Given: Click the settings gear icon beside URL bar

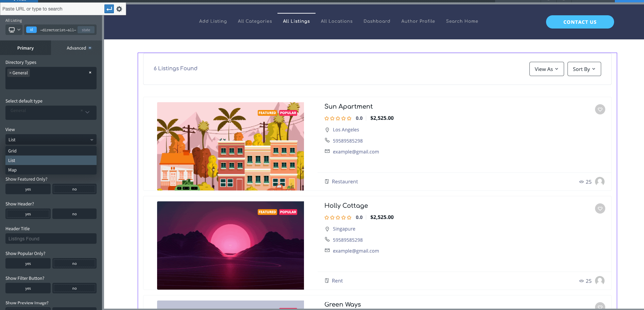Looking at the screenshot, I should click(x=119, y=9).
